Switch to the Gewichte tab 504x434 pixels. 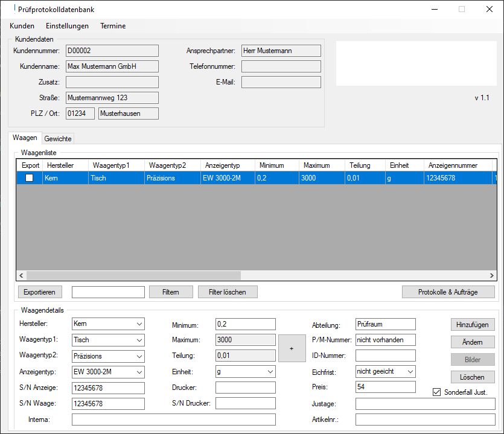[58, 139]
